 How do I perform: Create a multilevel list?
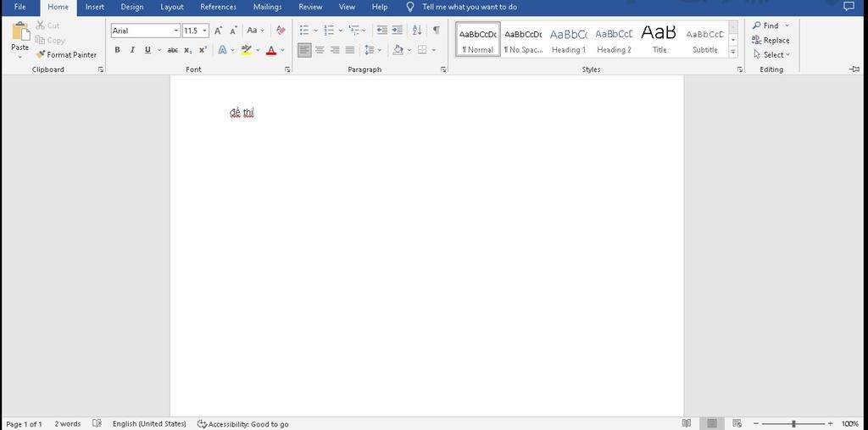click(x=354, y=31)
